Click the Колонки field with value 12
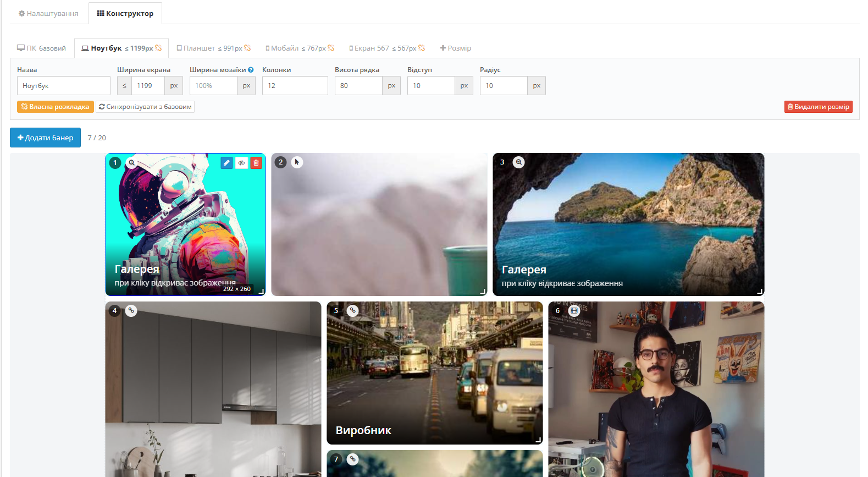 click(295, 86)
